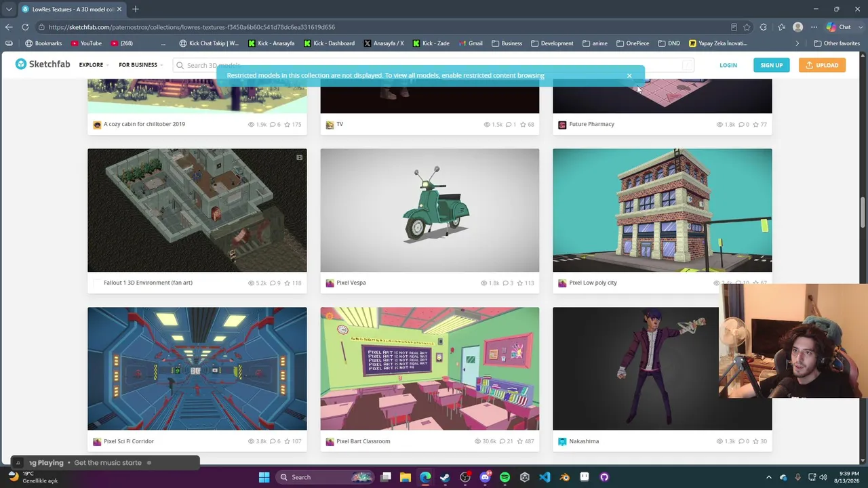Open Steam from the taskbar
This screenshot has width=868, height=488.
(x=445, y=477)
